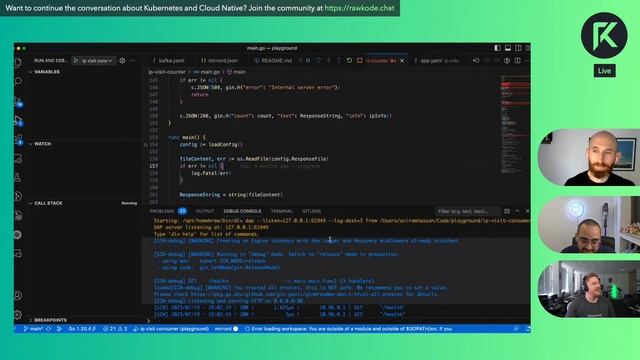Click the main* git branch status item
Viewport: 640px width, 360px height.
point(33,329)
